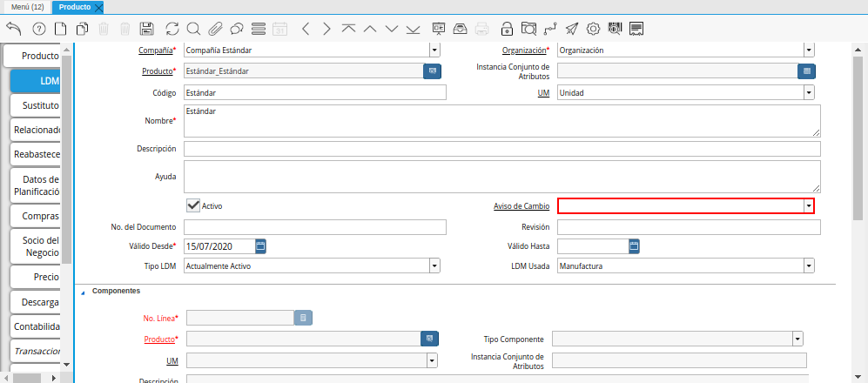Save the record with floppy disk icon

click(147, 29)
